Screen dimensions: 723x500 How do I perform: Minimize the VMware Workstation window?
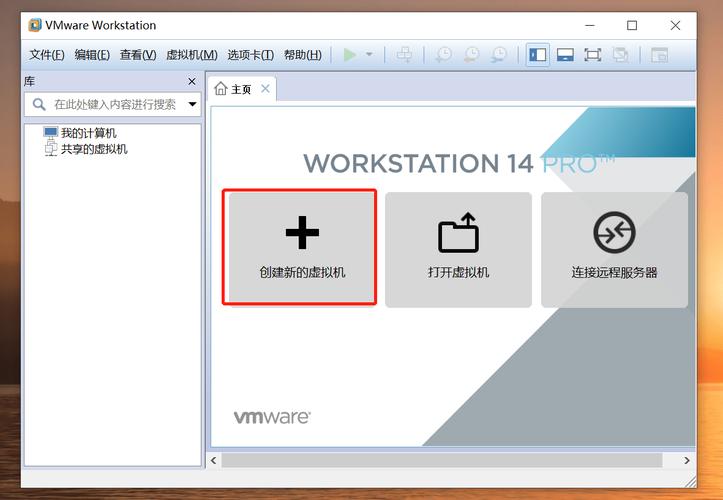(590, 25)
